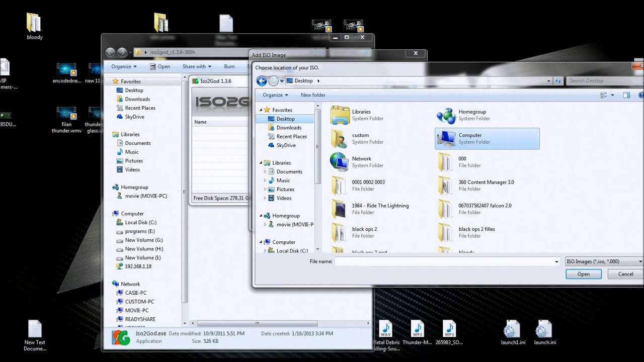The width and height of the screenshot is (644, 362).
Task: Open Organize menu in Explorer window
Action: (124, 66)
